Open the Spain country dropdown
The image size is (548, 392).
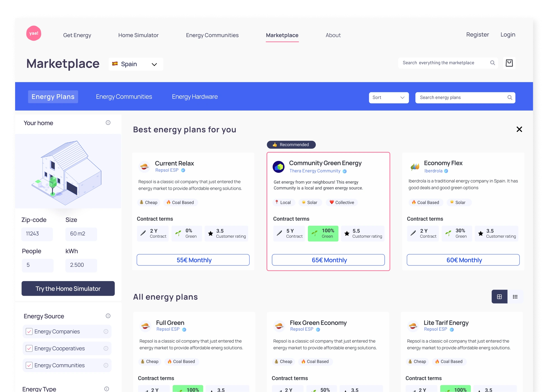click(136, 64)
